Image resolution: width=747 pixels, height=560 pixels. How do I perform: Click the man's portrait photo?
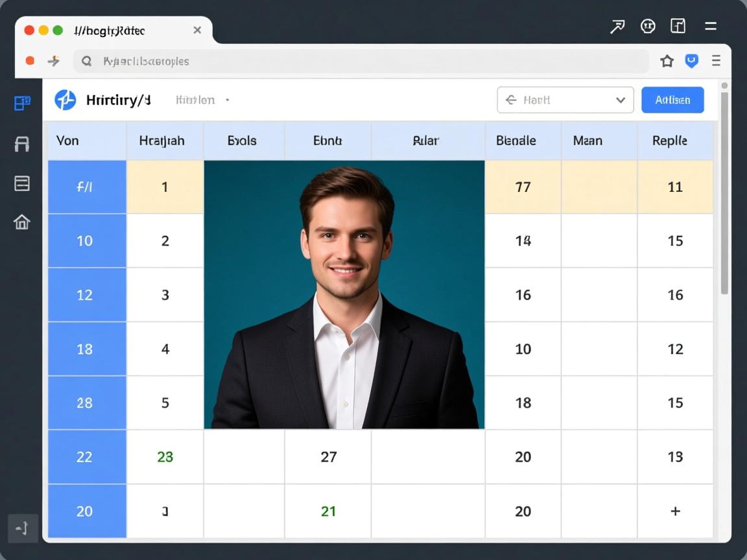click(x=344, y=294)
